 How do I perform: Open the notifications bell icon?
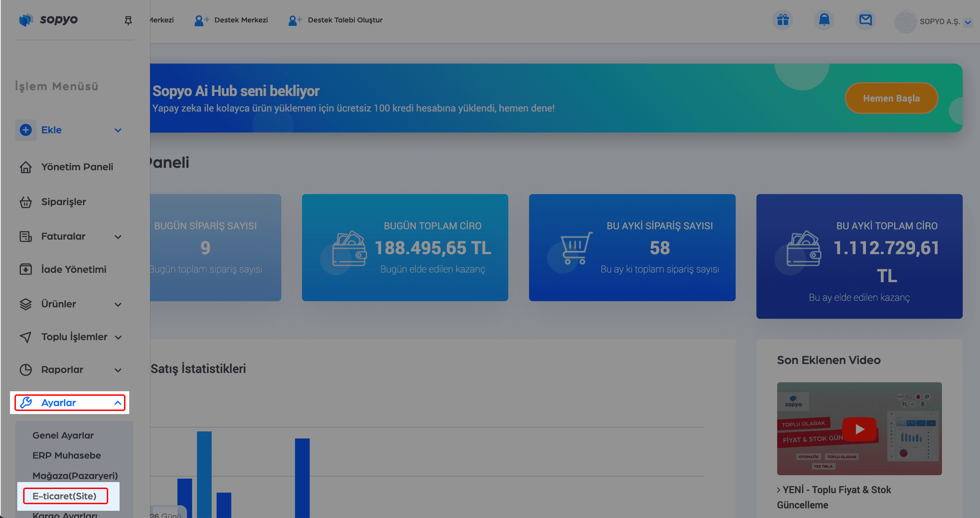point(824,20)
